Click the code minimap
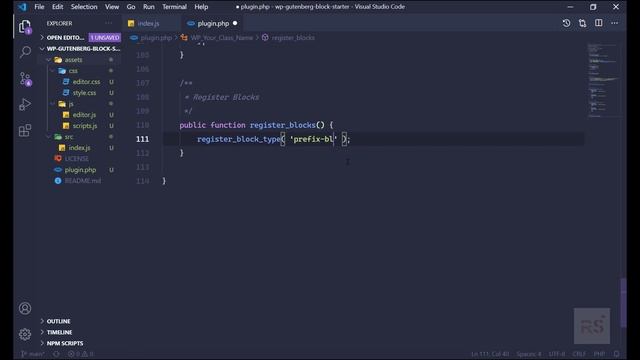This screenshot has height=360, width=640. pyautogui.click(x=603, y=80)
